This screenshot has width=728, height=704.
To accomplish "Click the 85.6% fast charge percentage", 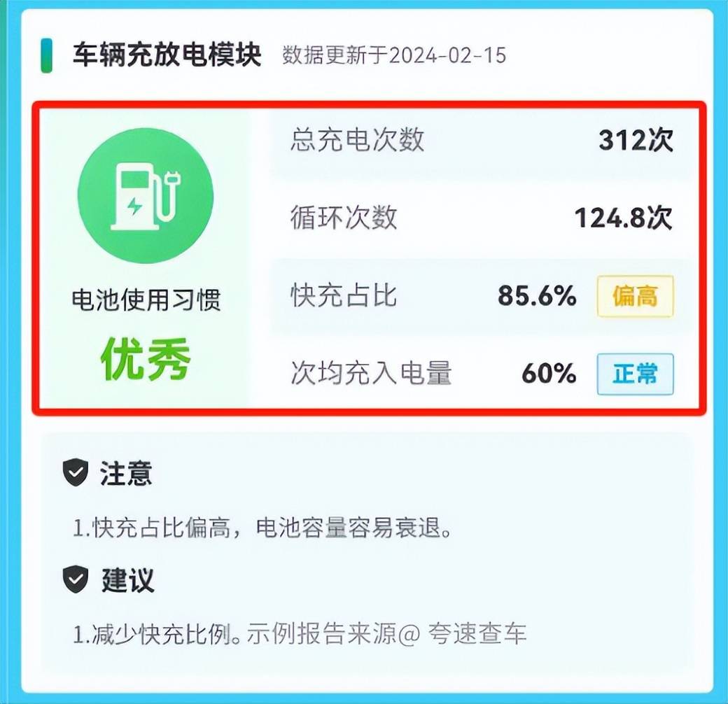I will pyautogui.click(x=537, y=295).
